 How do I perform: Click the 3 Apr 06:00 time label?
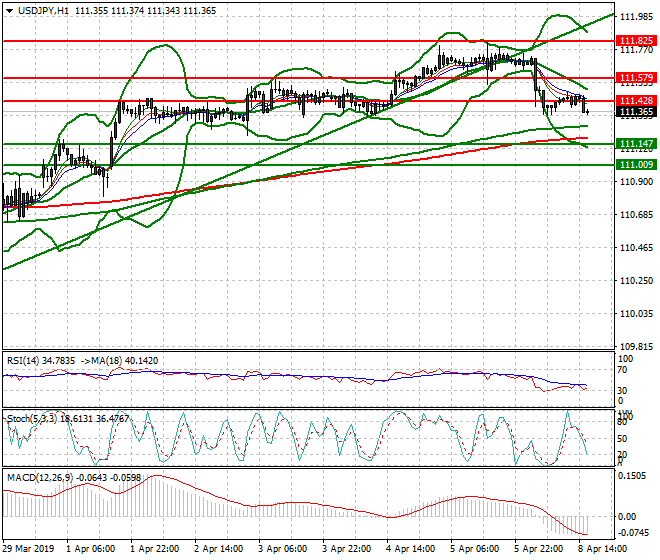coord(282,549)
